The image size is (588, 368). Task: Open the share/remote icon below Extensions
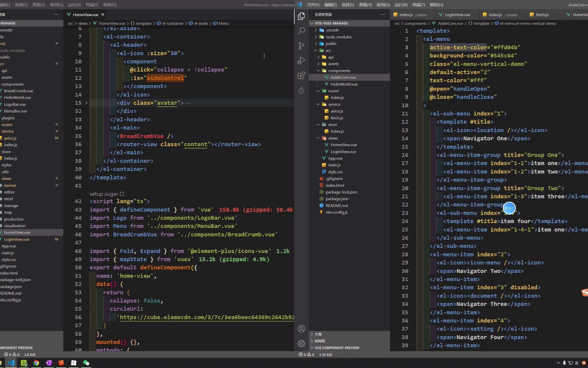point(301,90)
